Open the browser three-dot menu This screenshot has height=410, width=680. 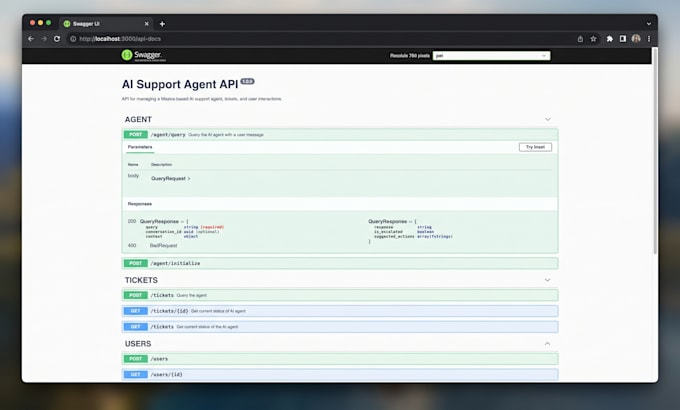pos(649,39)
